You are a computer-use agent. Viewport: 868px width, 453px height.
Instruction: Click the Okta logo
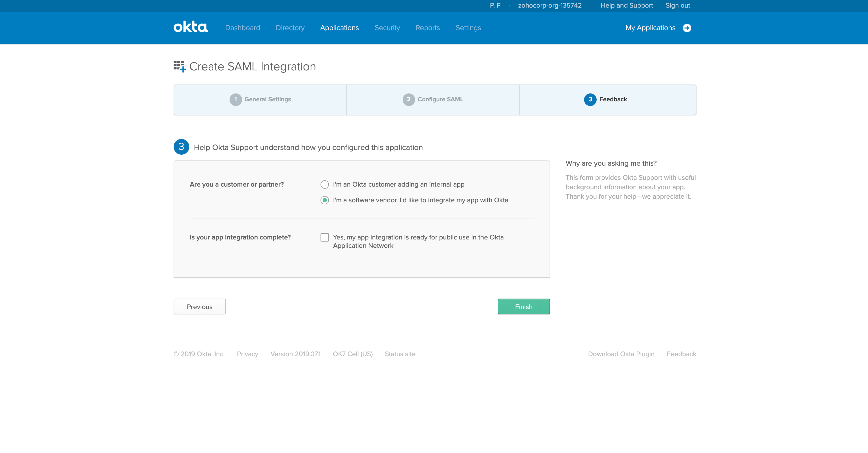click(x=190, y=27)
